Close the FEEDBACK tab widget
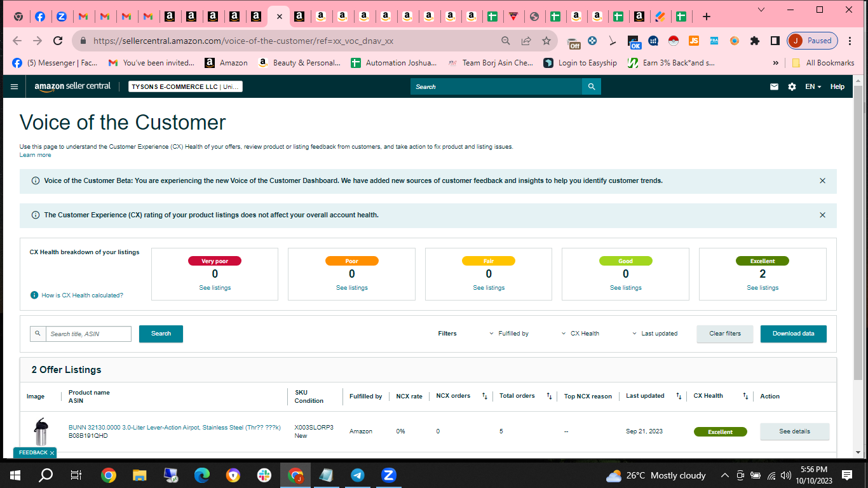The image size is (868, 488). click(52, 452)
